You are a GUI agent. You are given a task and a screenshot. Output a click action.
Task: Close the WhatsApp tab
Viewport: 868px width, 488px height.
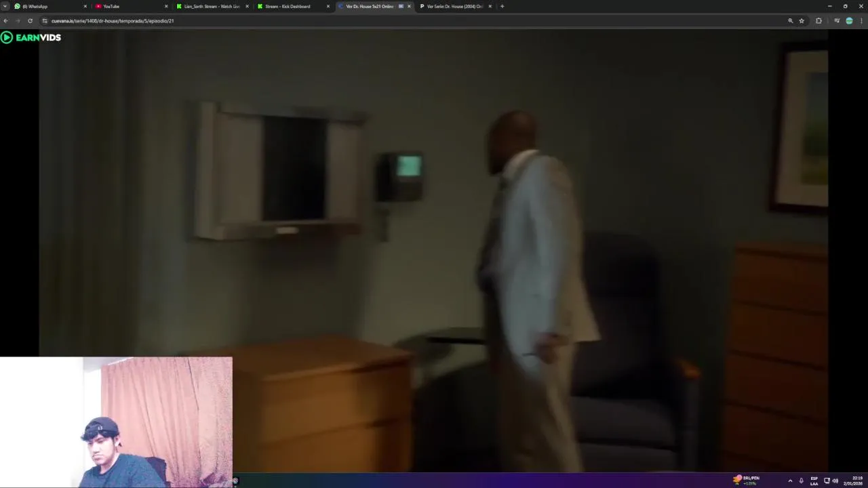[x=85, y=6]
